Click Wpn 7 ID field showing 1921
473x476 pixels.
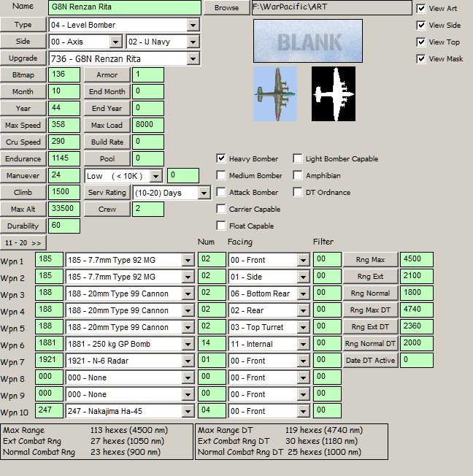pos(49,361)
